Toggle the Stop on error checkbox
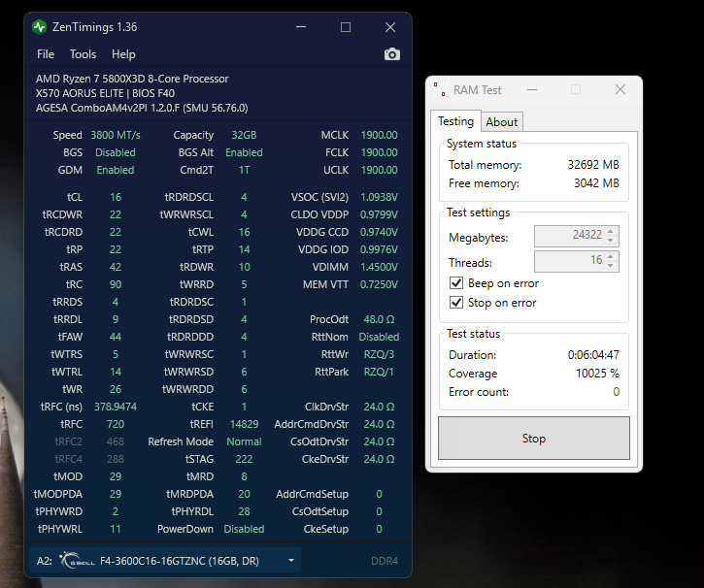This screenshot has width=704, height=588. coord(456,303)
